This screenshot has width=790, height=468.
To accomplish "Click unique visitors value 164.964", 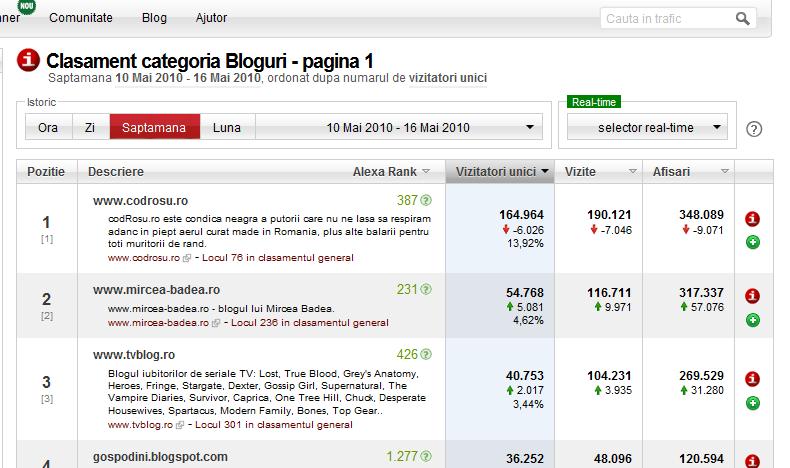I will (x=521, y=215).
